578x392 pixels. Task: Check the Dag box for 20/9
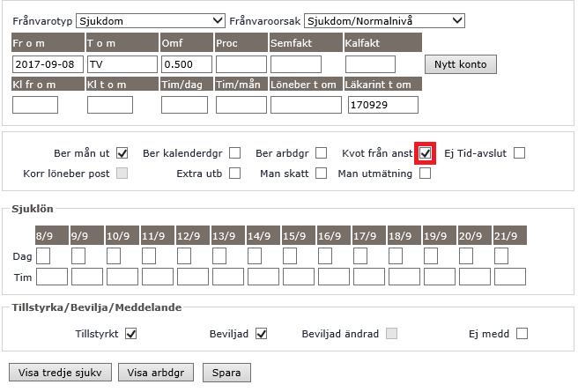click(466, 256)
